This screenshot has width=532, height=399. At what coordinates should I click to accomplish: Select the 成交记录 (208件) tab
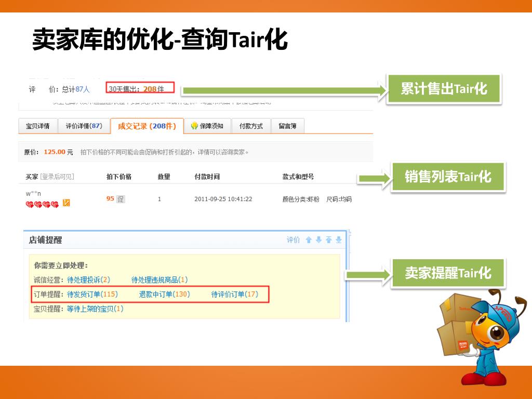point(147,126)
